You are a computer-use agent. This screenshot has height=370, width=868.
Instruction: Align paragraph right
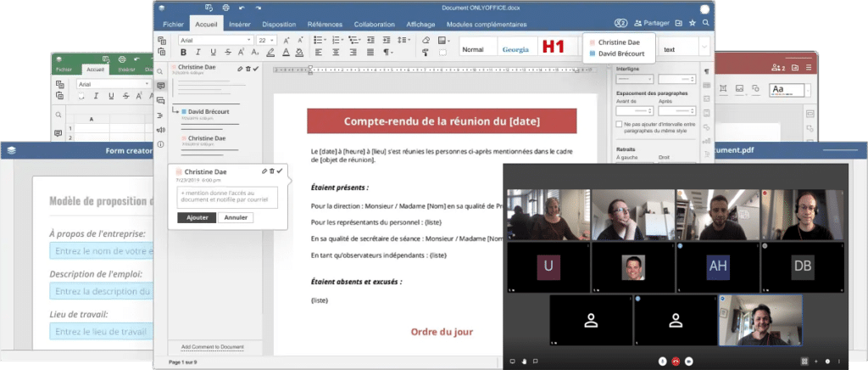click(x=353, y=53)
